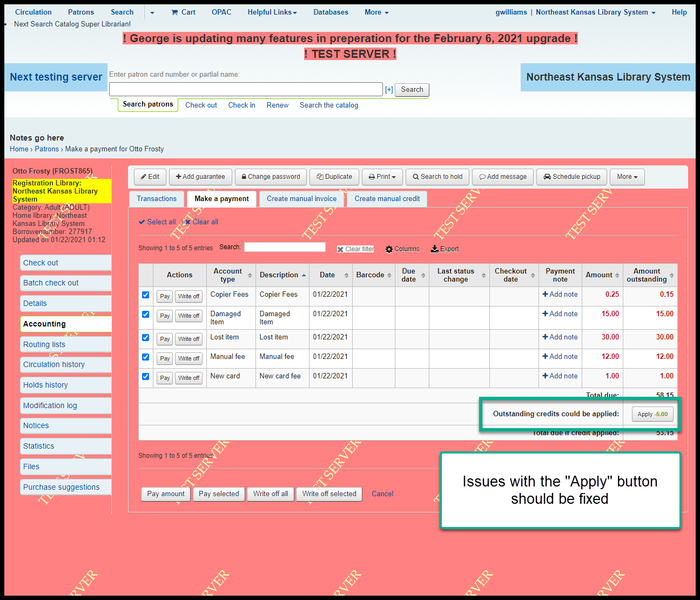The height and width of the screenshot is (600, 700).
Task: Expand the More toolbar dropdown
Action: tap(627, 177)
